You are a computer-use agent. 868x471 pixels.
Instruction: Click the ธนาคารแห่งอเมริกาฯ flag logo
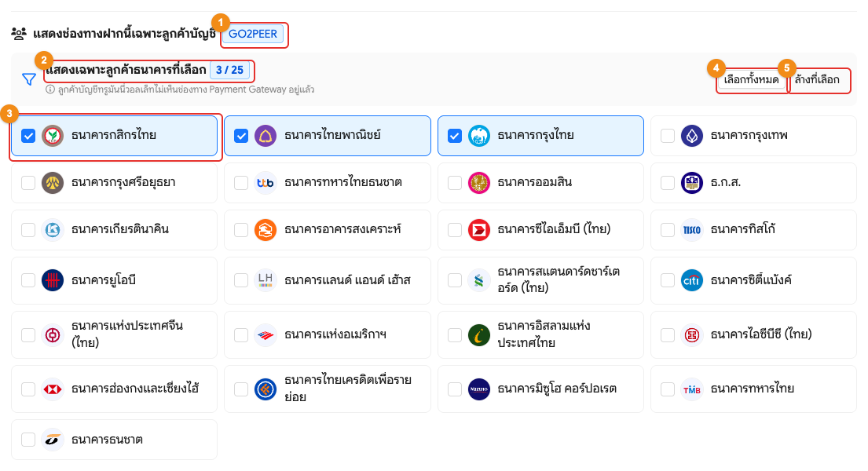266,335
